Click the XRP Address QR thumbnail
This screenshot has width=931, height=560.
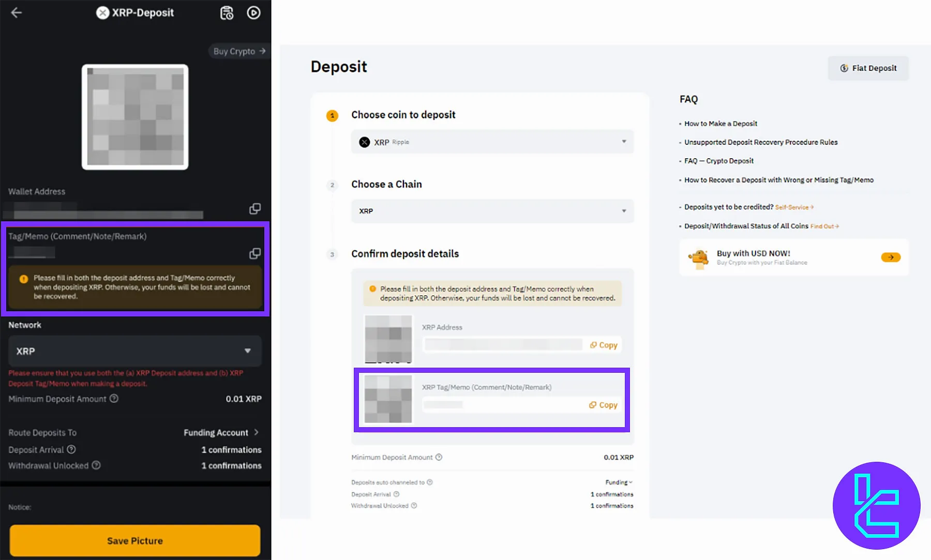(x=388, y=339)
